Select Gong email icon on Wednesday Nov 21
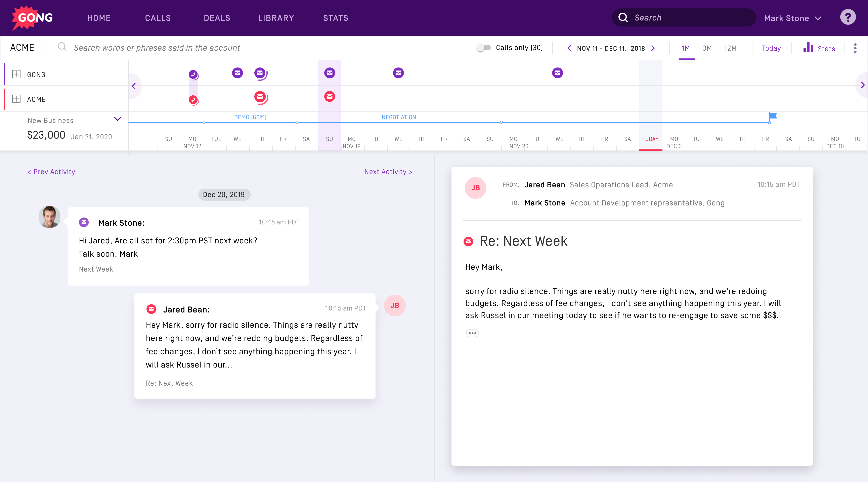This screenshot has width=868, height=482. [398, 73]
